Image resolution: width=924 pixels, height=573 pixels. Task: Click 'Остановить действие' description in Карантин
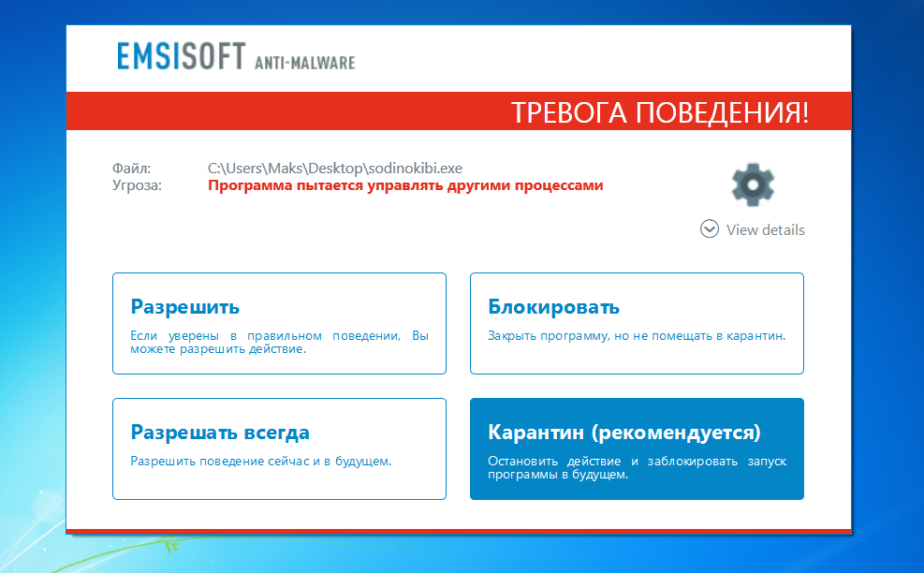[637, 467]
